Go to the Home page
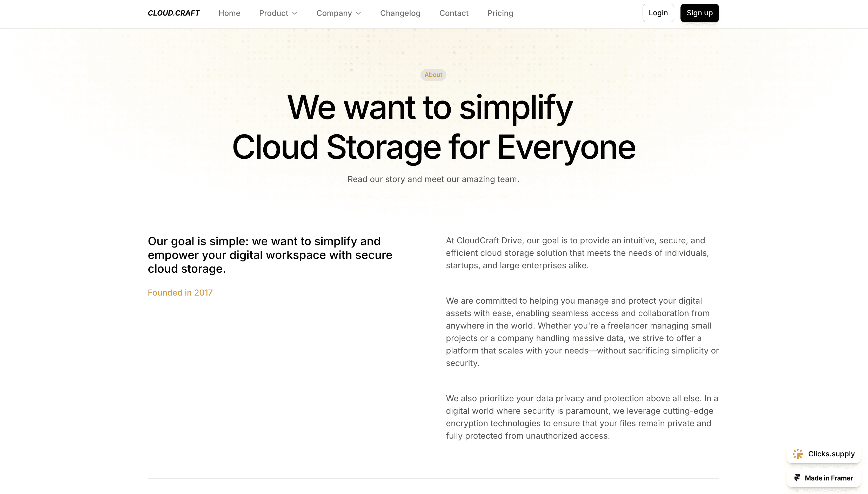This screenshot has width=868, height=494. (x=229, y=13)
